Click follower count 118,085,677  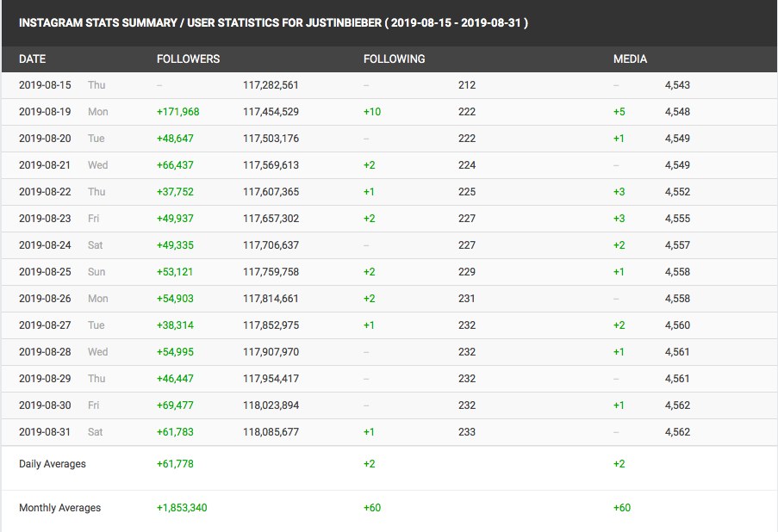[271, 433]
